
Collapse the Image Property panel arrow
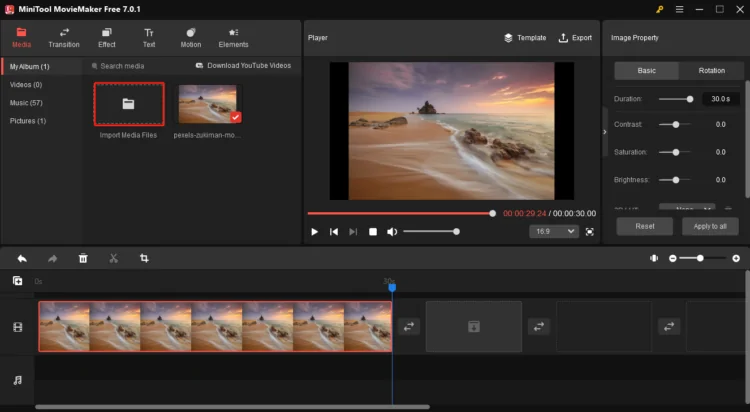pos(604,131)
